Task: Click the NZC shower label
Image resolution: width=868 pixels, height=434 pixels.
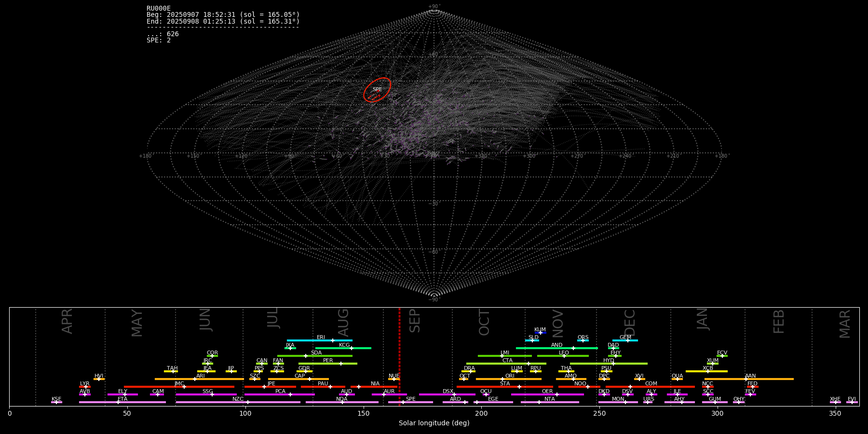Action: (x=238, y=399)
